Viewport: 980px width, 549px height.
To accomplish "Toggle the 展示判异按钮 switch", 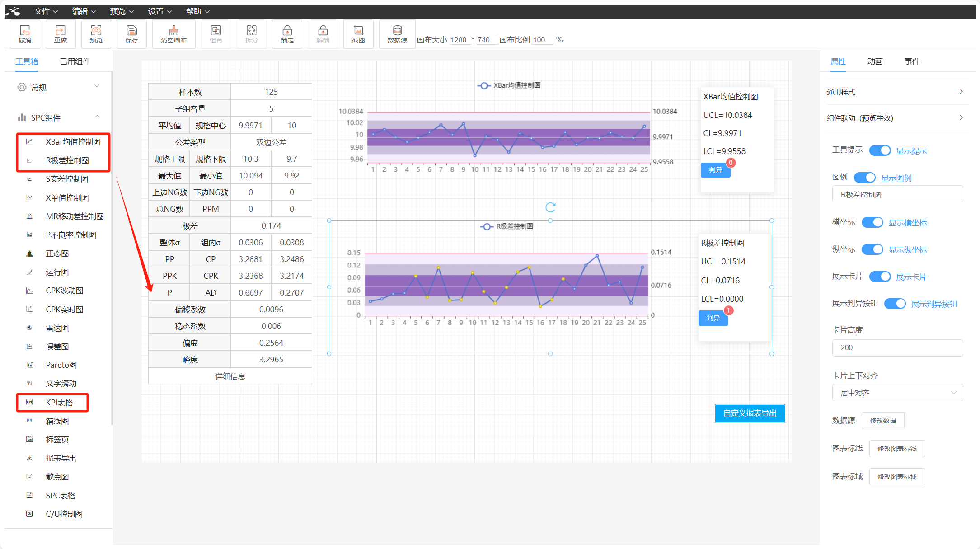I will click(895, 304).
